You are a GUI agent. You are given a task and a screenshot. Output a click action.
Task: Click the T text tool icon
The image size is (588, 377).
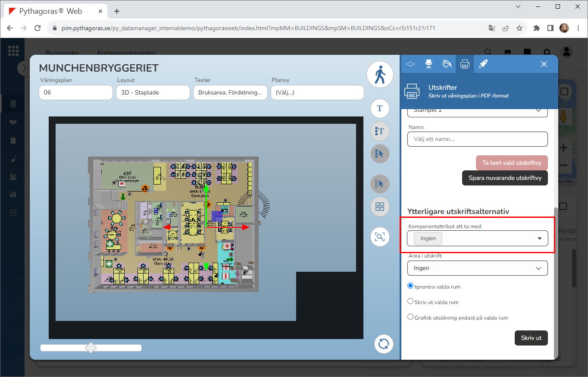[380, 108]
